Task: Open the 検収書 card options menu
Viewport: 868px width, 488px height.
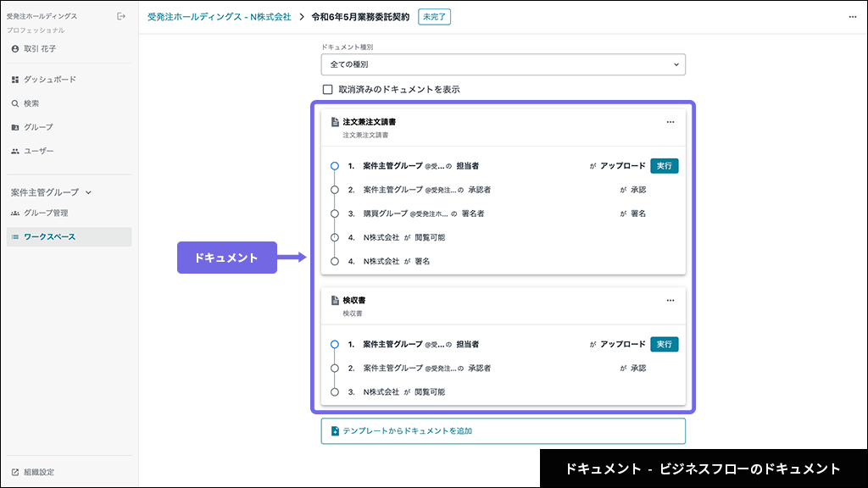Action: tap(670, 301)
